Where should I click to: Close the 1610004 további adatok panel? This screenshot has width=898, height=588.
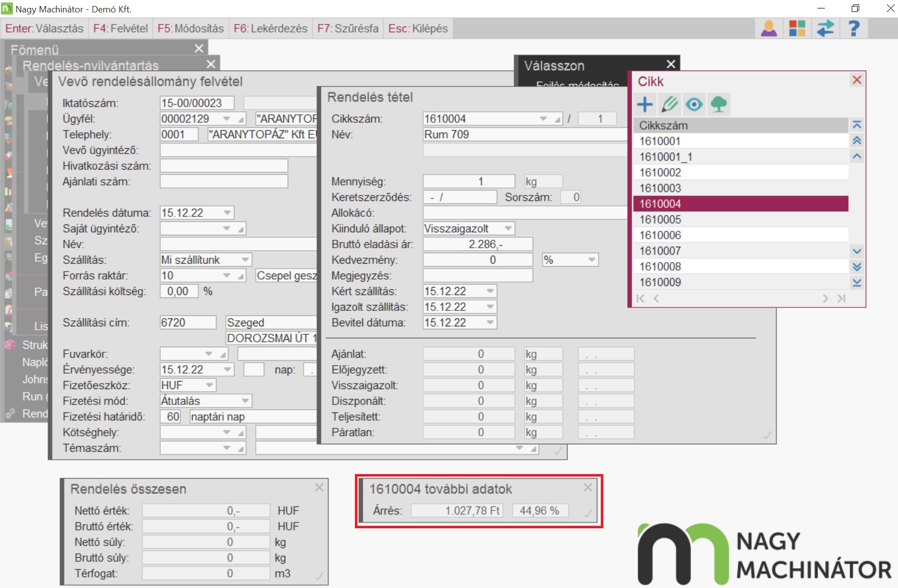(x=588, y=488)
